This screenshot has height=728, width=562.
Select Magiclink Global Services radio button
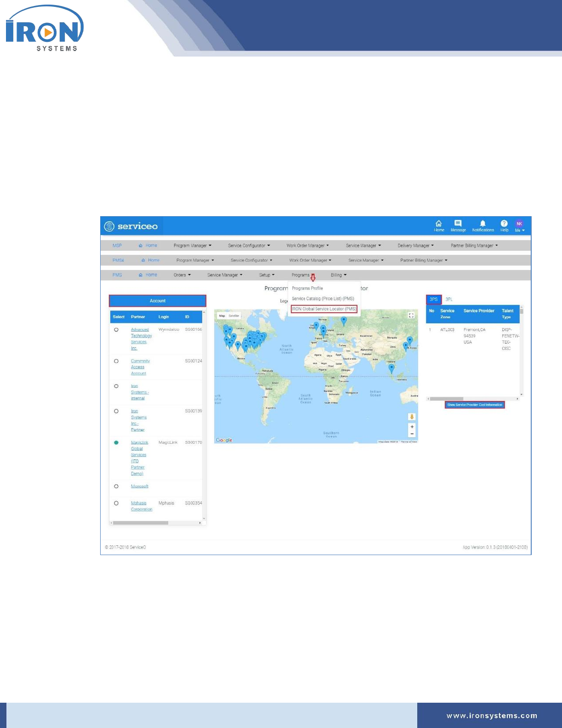click(x=116, y=442)
